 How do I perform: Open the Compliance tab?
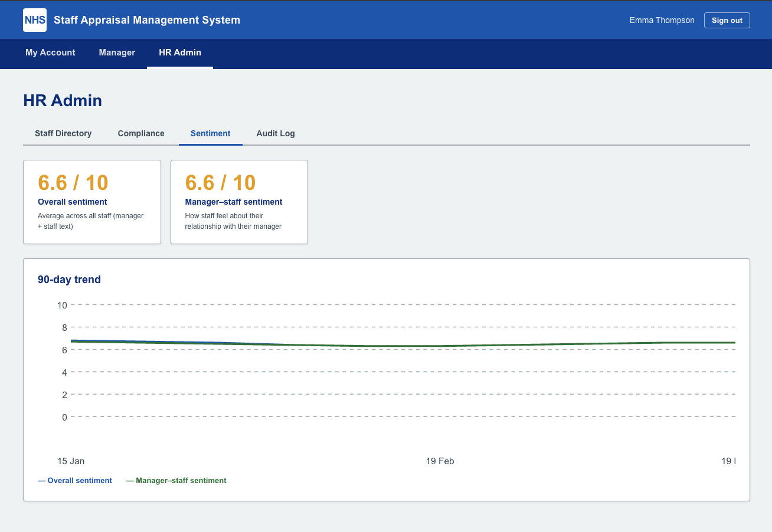(x=140, y=133)
